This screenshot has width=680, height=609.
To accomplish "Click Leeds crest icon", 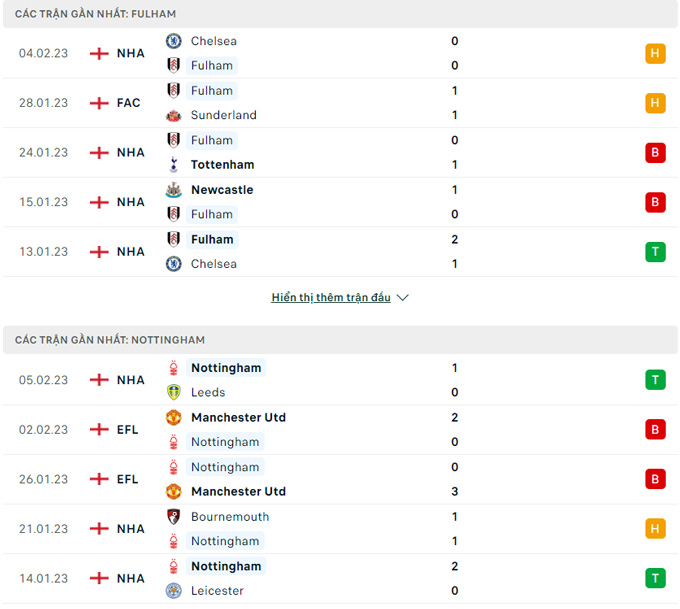I will coord(173,392).
